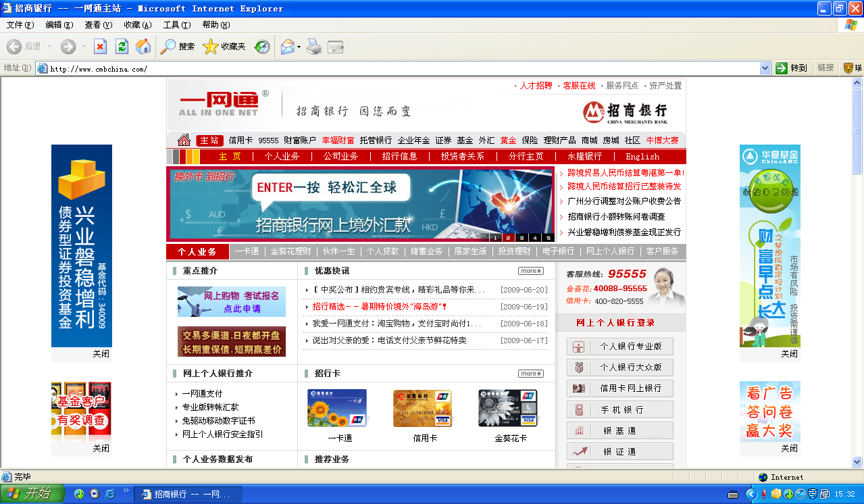Click the 个人银行专业版 login button

(x=620, y=347)
